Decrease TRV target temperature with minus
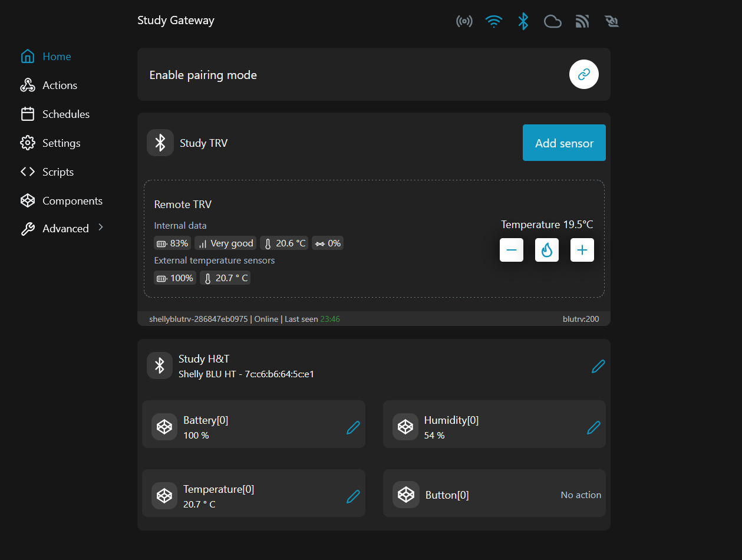Image resolution: width=742 pixels, height=560 pixels. (x=511, y=250)
